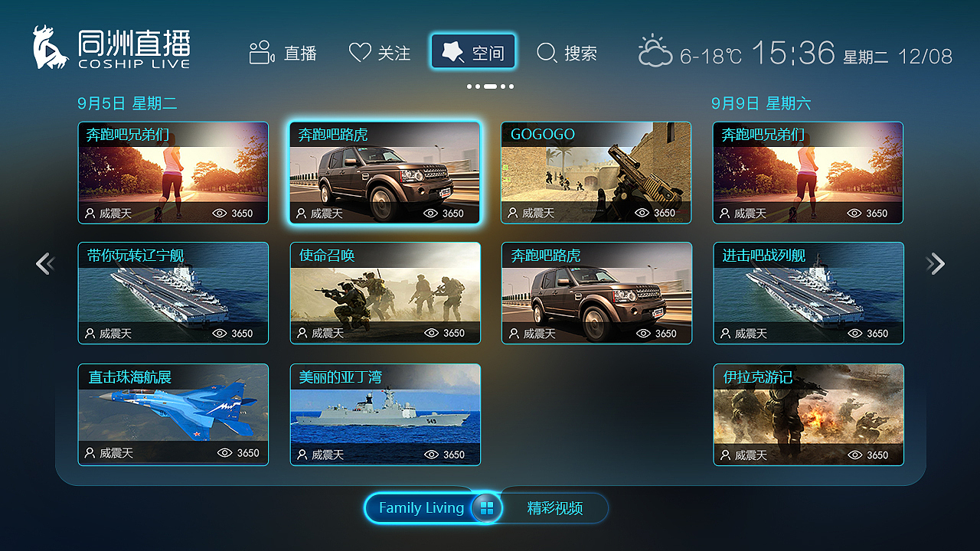Click the user icon on 伊拉克游记 card
The width and height of the screenshot is (980, 551).
tap(725, 455)
